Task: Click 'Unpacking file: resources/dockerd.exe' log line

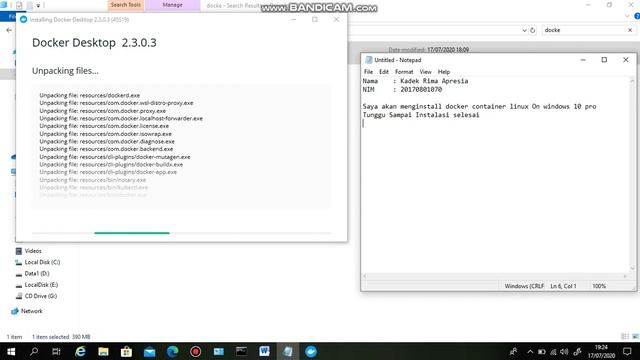Action: tap(89, 95)
